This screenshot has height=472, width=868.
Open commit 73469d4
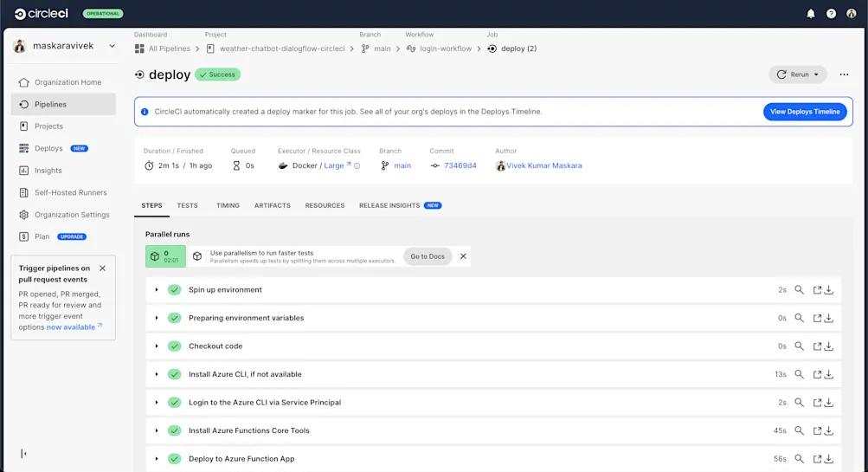click(x=460, y=165)
